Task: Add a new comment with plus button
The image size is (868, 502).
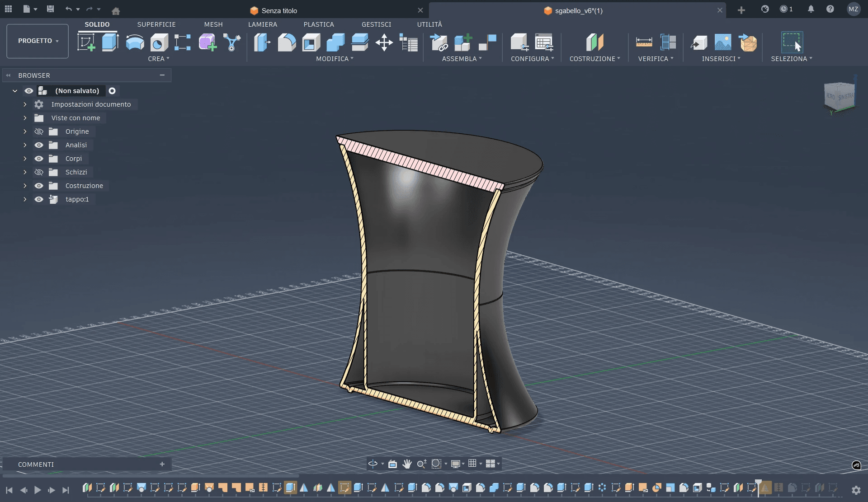Action: point(162,464)
